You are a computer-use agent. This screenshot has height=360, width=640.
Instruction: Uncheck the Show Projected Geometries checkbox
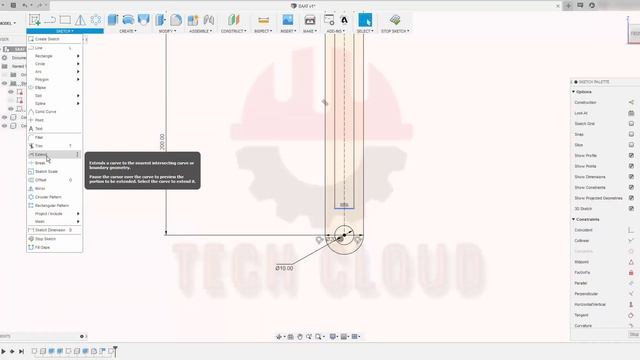click(x=631, y=198)
